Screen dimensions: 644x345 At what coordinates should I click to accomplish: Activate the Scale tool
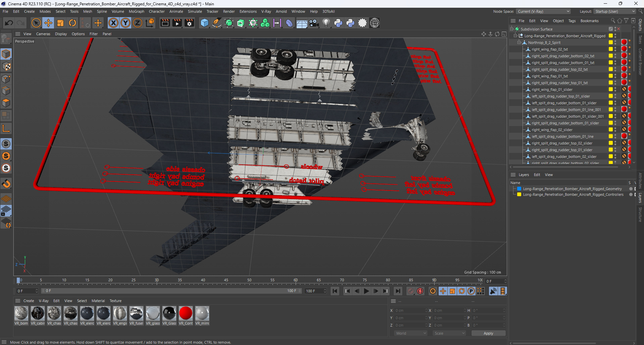[x=60, y=23]
